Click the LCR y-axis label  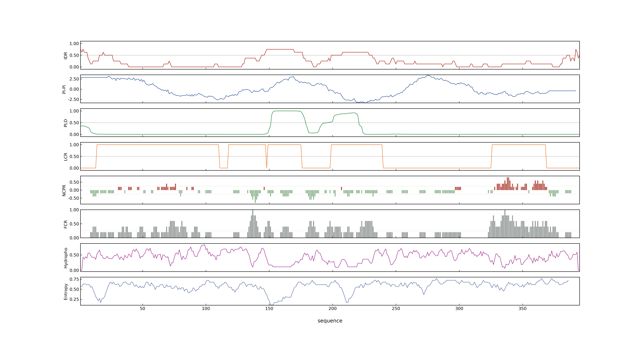pos(66,157)
